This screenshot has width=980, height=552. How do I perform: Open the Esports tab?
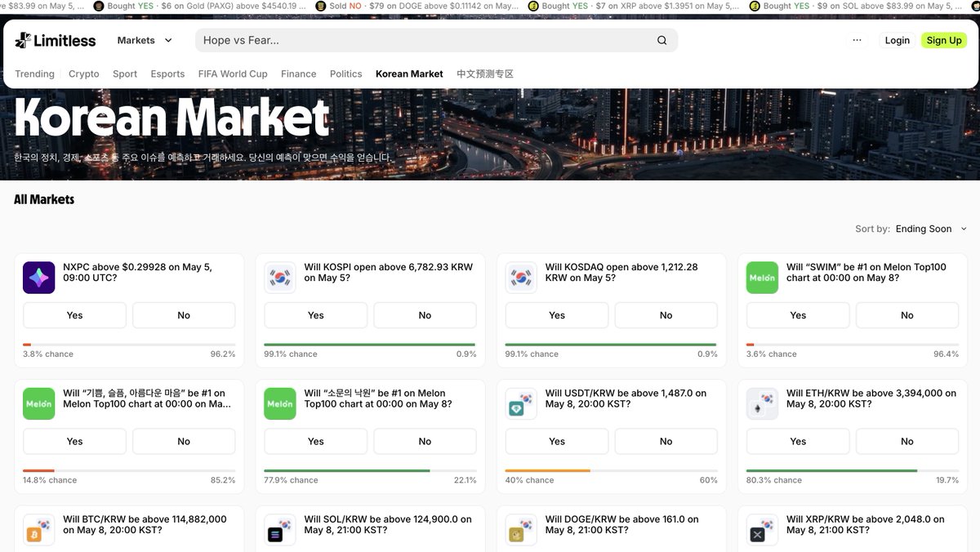coord(167,73)
